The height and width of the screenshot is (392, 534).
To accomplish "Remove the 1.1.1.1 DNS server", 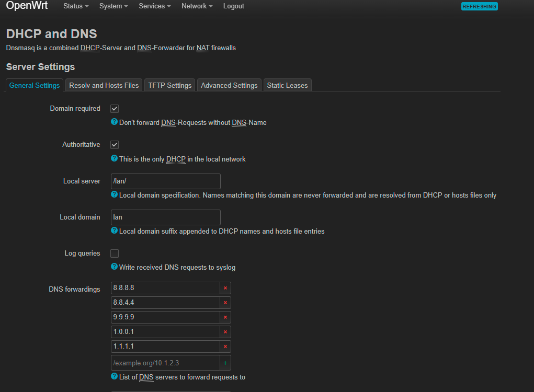I will tap(225, 347).
